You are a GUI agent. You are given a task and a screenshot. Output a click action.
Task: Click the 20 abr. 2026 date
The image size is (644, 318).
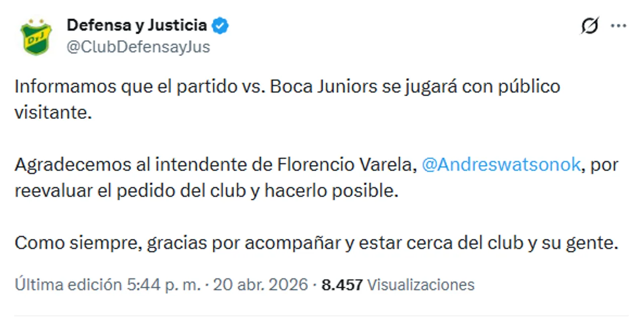coord(260,285)
